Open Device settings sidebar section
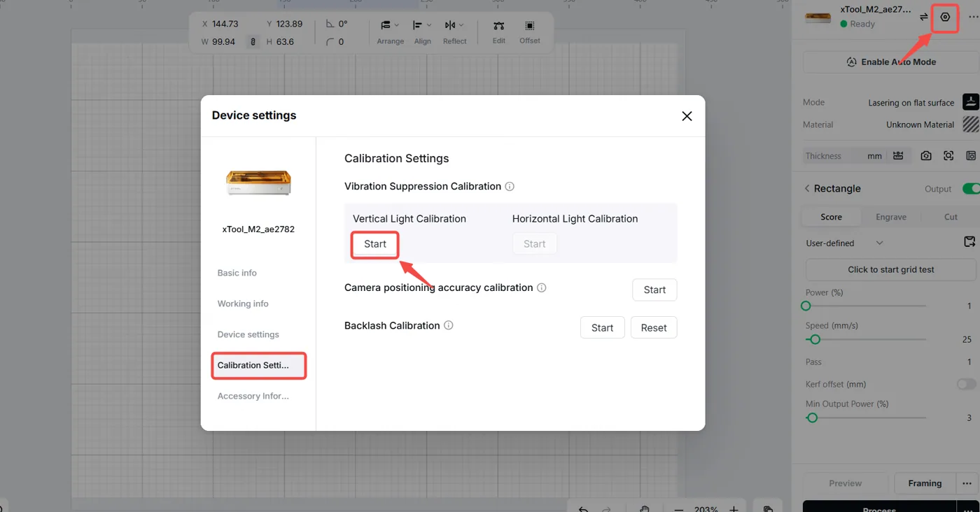The image size is (980, 512). (x=248, y=334)
